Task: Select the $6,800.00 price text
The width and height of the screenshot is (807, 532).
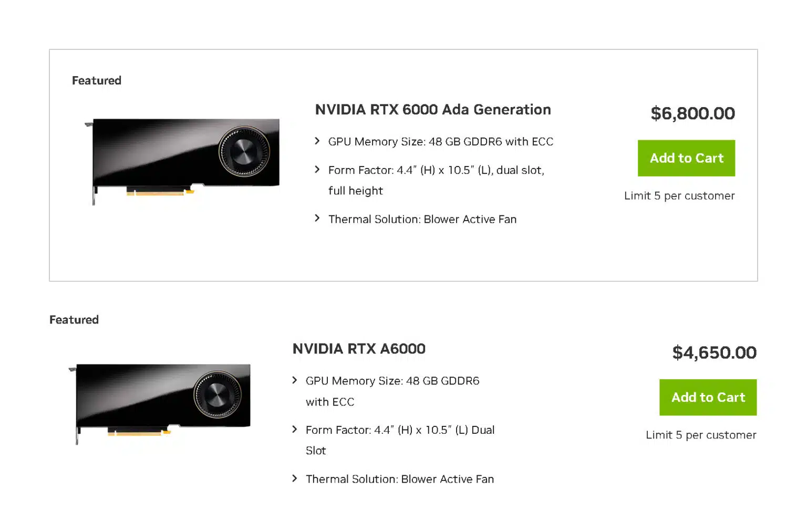Action: (692, 113)
